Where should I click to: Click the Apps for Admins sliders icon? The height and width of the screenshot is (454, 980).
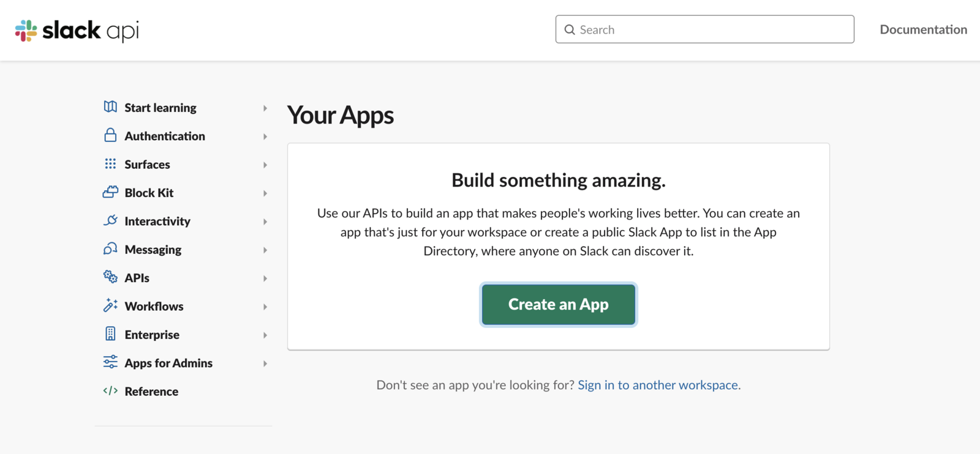[x=110, y=362]
